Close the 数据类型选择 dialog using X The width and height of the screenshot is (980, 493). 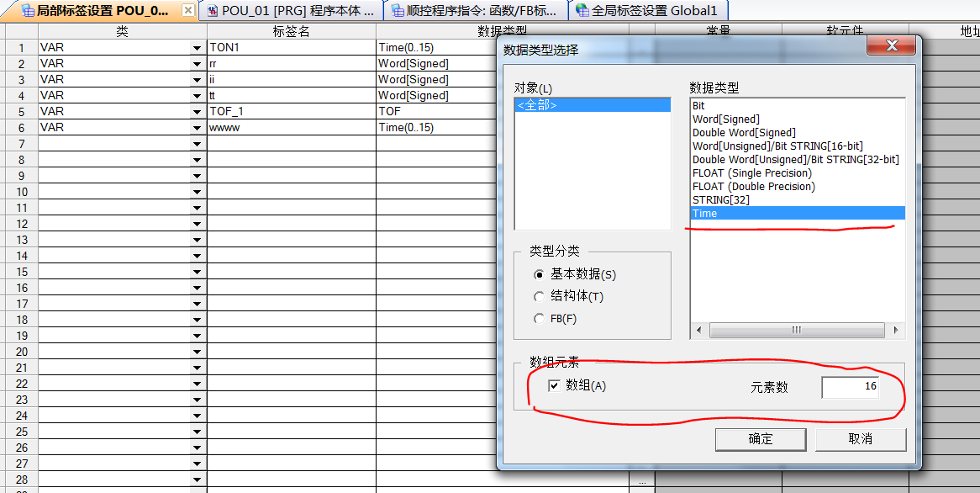click(x=891, y=46)
